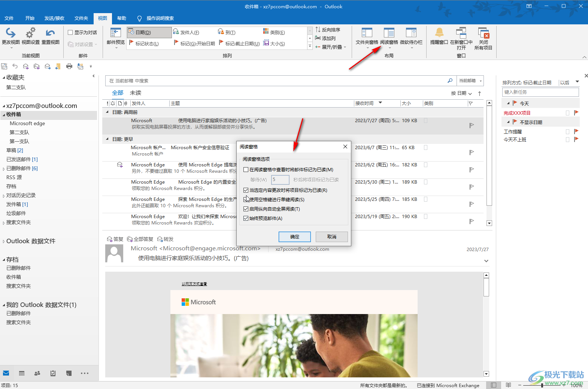Click Close All Items icon
The width and height of the screenshot is (588, 389).
click(483, 38)
